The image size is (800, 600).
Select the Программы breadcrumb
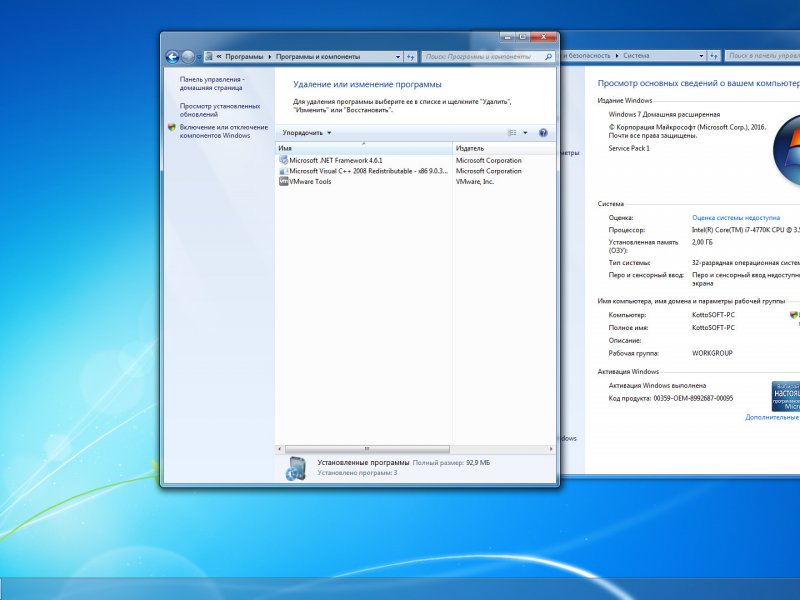tap(244, 57)
